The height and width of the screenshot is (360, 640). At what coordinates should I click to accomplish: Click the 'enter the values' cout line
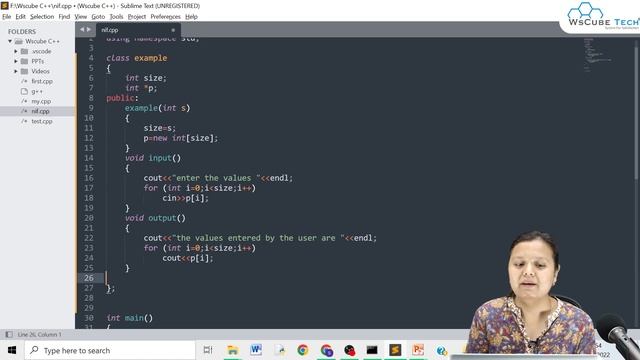[218, 178]
